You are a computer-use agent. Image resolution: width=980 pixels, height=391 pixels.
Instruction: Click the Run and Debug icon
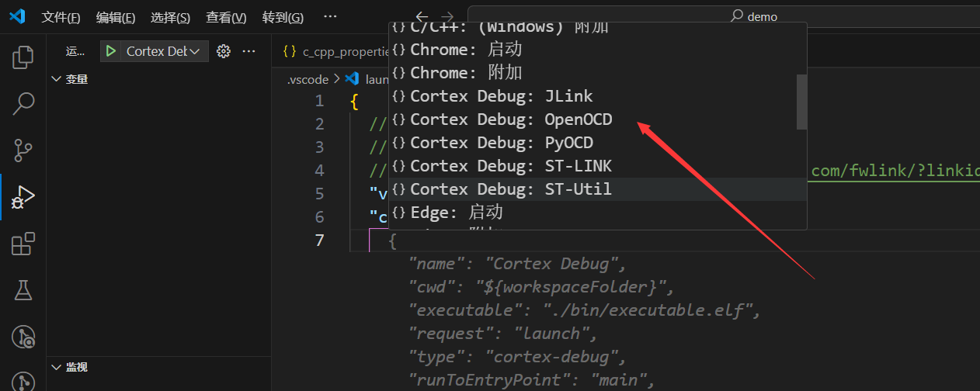[x=23, y=197]
